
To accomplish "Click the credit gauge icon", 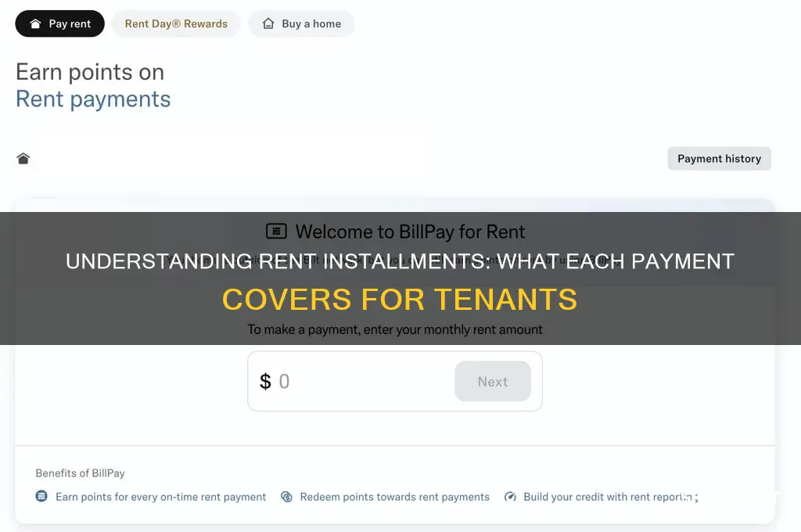I will tap(510, 497).
